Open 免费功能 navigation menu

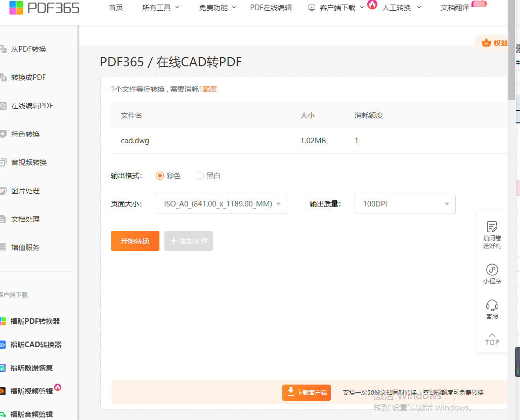[x=213, y=8]
